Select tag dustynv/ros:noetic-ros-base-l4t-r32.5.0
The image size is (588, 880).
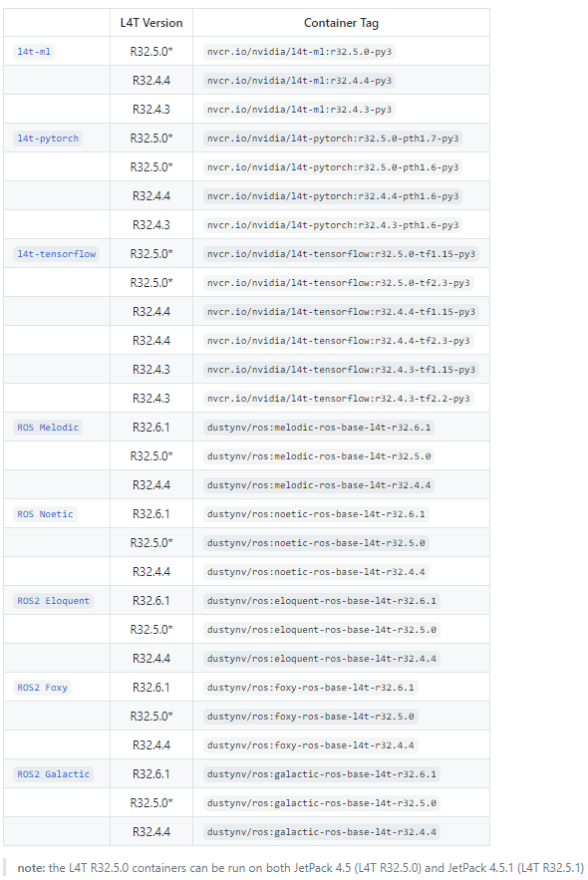pos(316,543)
